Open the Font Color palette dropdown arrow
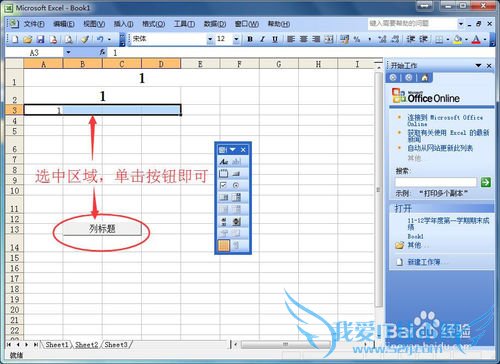 [x=485, y=39]
